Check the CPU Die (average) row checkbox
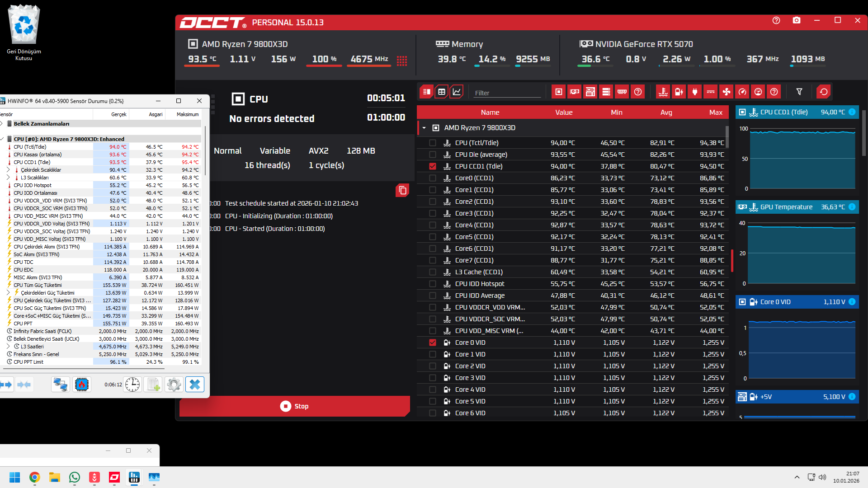The width and height of the screenshot is (868, 488). (433, 155)
